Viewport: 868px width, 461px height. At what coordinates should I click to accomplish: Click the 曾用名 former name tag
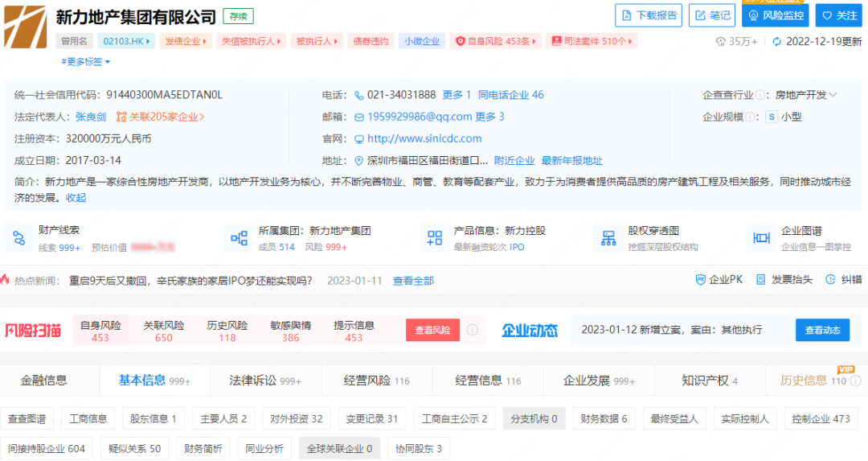point(74,41)
